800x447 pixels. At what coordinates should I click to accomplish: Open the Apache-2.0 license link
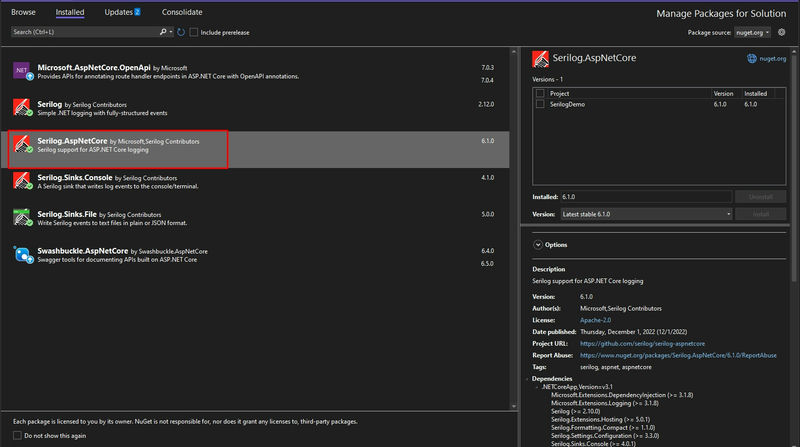(x=595, y=320)
